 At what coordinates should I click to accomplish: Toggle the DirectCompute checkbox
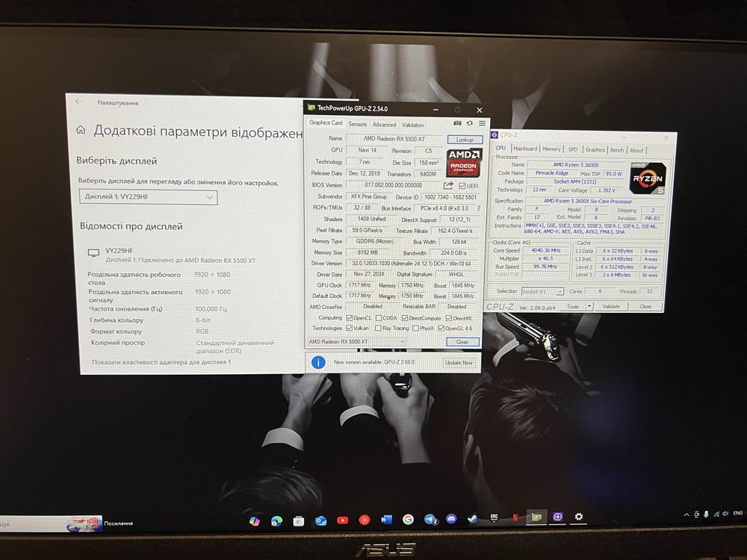pyautogui.click(x=405, y=318)
